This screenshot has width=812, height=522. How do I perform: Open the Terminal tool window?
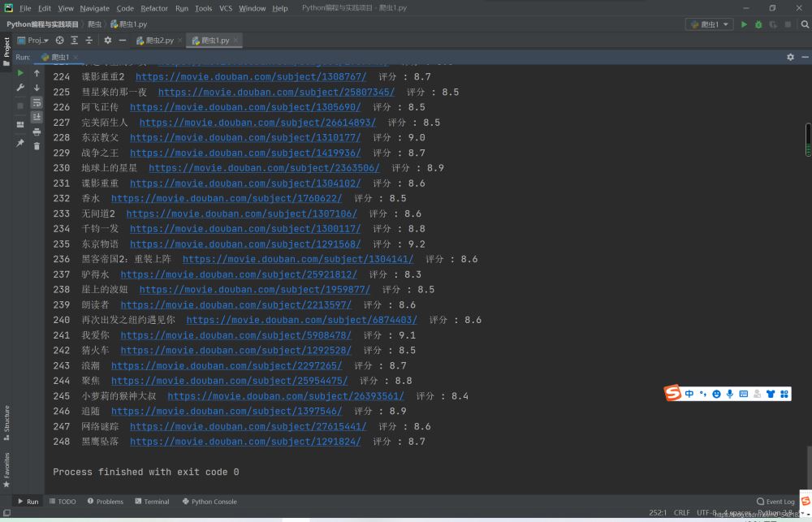pyautogui.click(x=153, y=501)
